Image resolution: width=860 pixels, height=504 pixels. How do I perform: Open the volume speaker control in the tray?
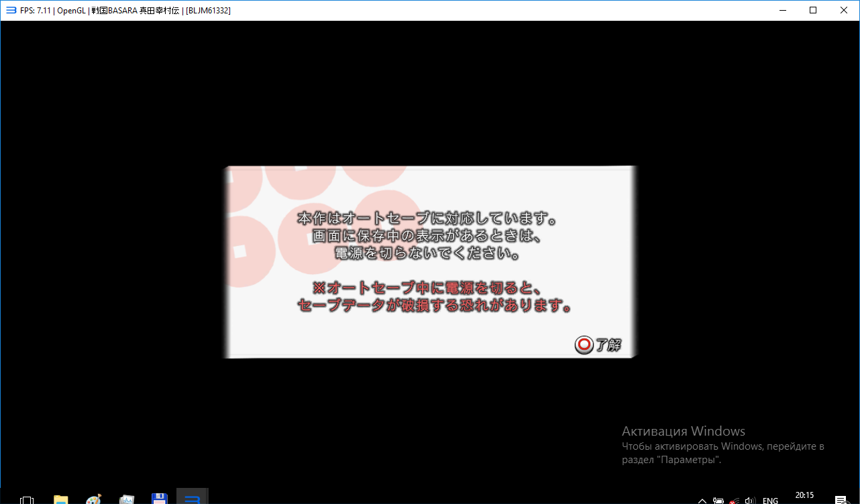[751, 500]
